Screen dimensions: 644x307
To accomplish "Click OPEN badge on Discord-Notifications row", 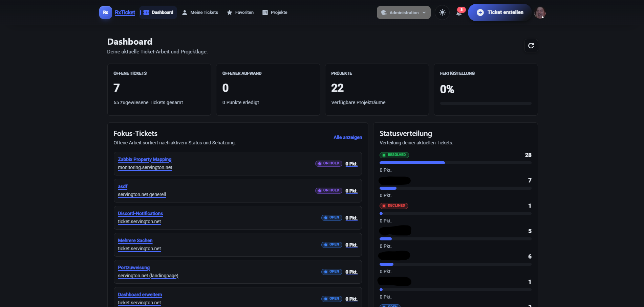I will click(331, 218).
